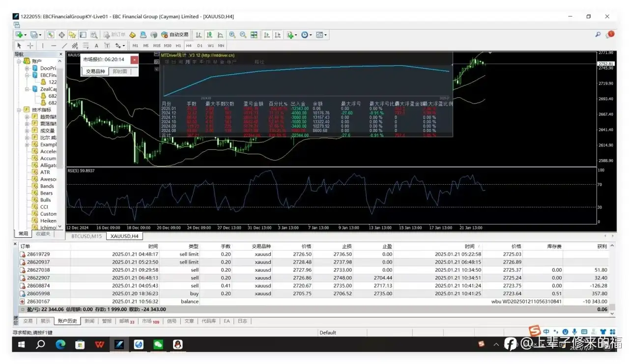This screenshot has width=629, height=364.
Task: Open the indicators list dropdown
Action: tap(291, 35)
